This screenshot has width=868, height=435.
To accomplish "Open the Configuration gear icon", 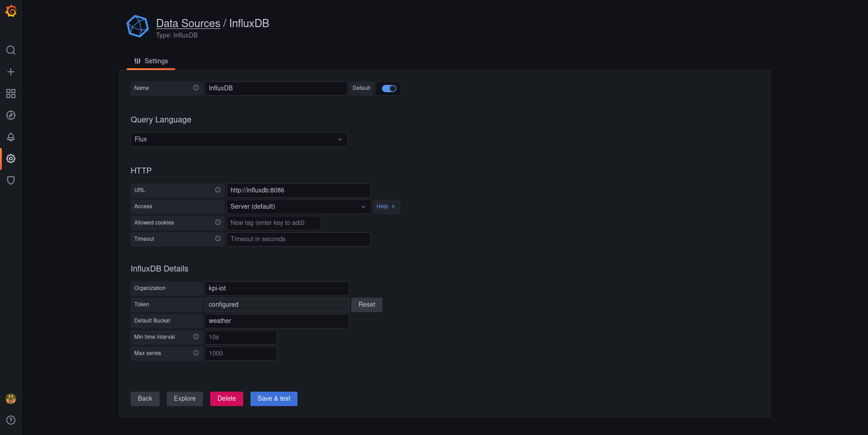I will (x=11, y=159).
